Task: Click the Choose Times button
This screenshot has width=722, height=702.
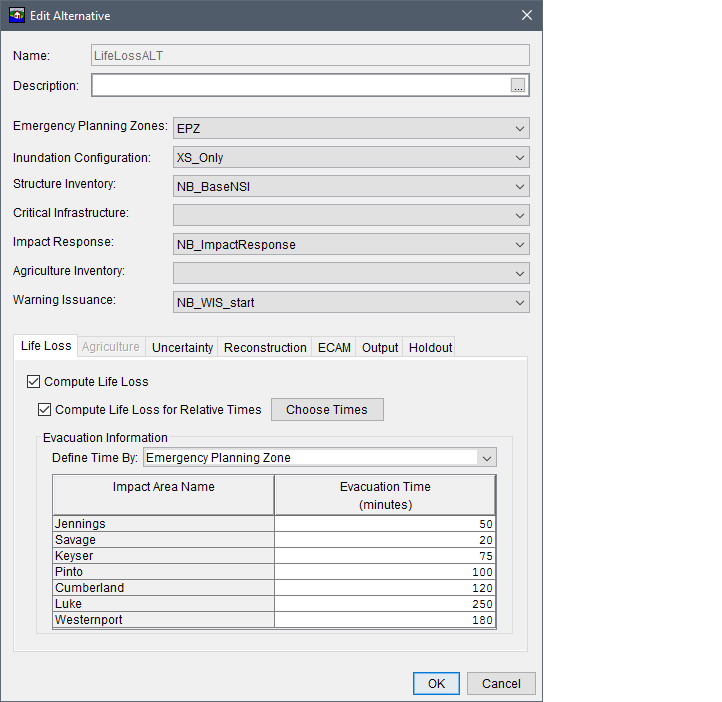Action: (x=327, y=410)
